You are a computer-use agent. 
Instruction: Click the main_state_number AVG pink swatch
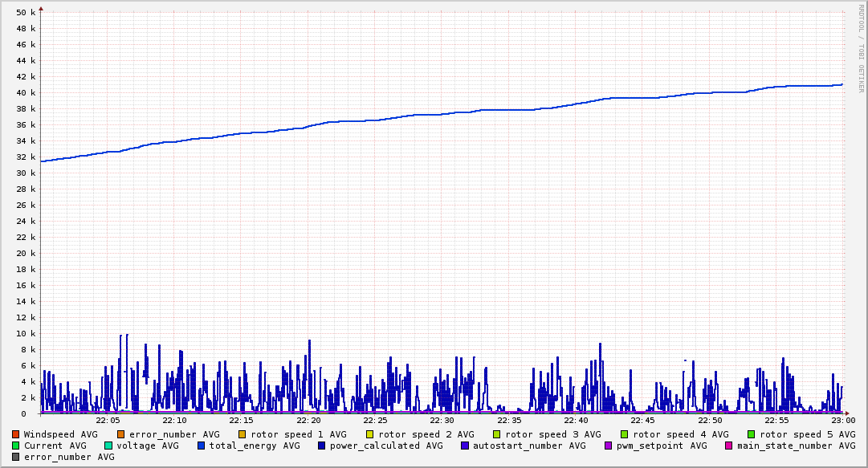pyautogui.click(x=729, y=446)
